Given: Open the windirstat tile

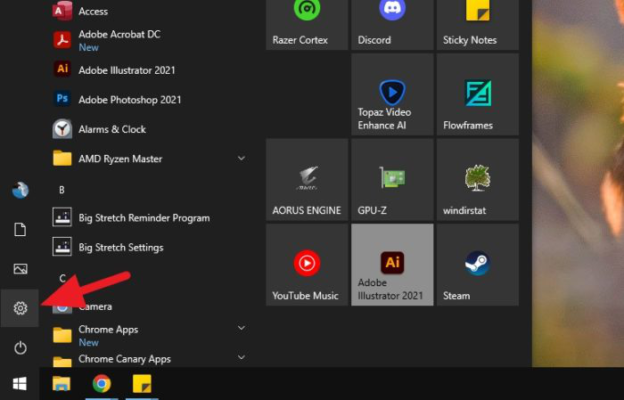Looking at the screenshot, I should click(478, 180).
